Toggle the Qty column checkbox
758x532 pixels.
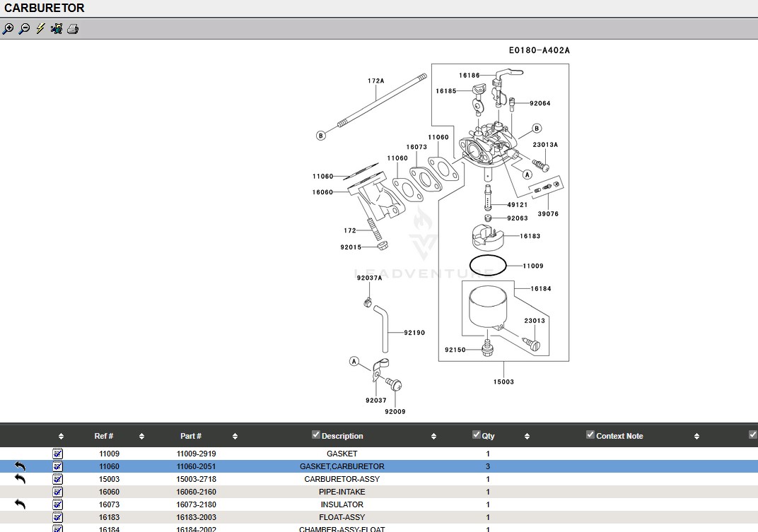477,435
